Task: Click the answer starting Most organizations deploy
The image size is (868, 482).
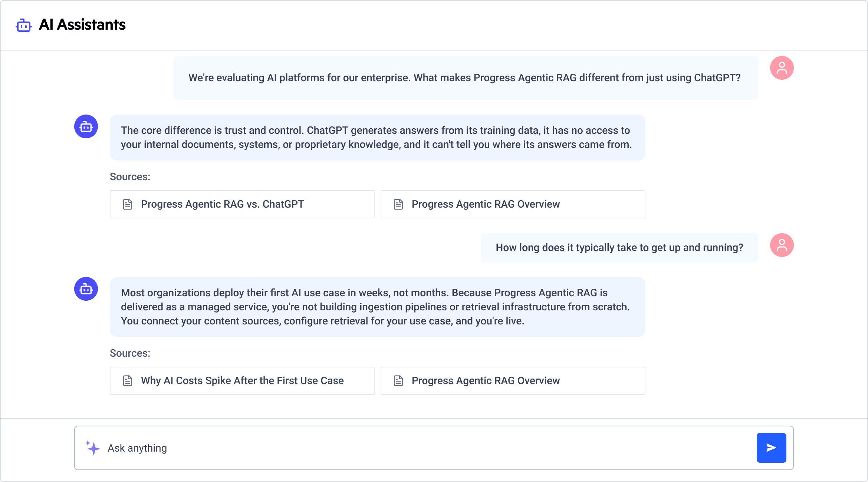Action: (x=378, y=307)
